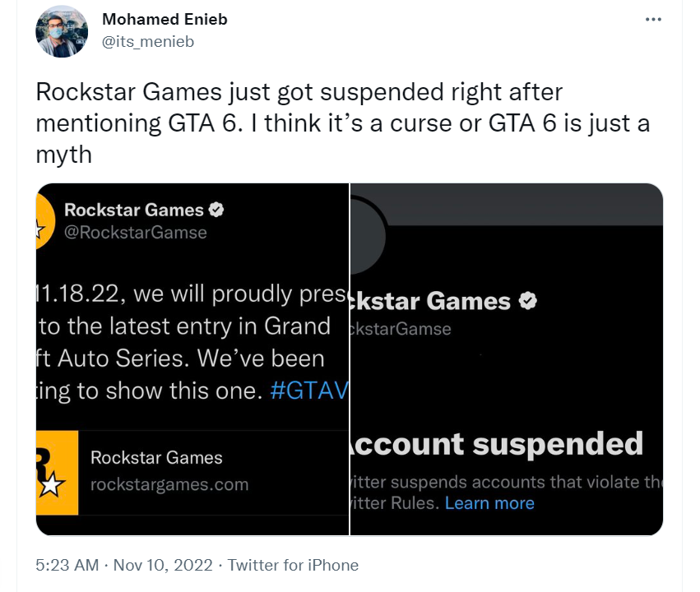Open the rockstargames.com link card
The image size is (700, 592).
tap(192, 473)
